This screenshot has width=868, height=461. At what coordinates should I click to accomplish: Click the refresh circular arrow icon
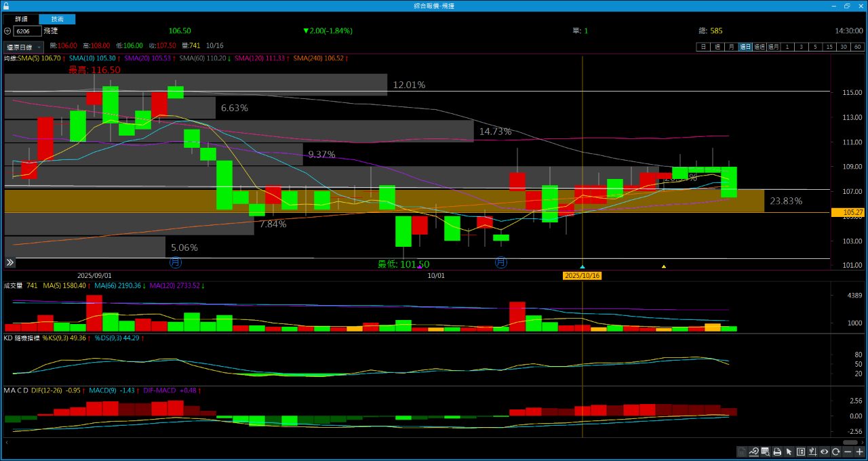coord(836,452)
